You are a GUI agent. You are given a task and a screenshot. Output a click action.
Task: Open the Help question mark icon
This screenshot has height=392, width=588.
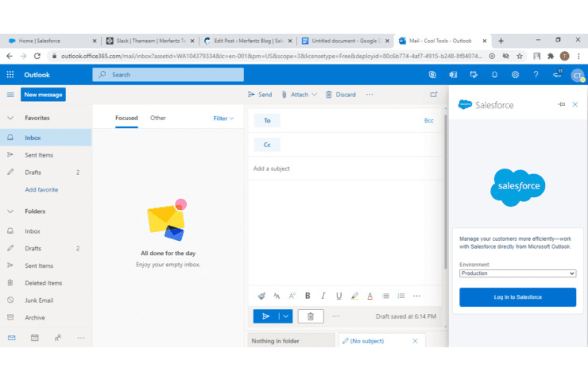536,74
